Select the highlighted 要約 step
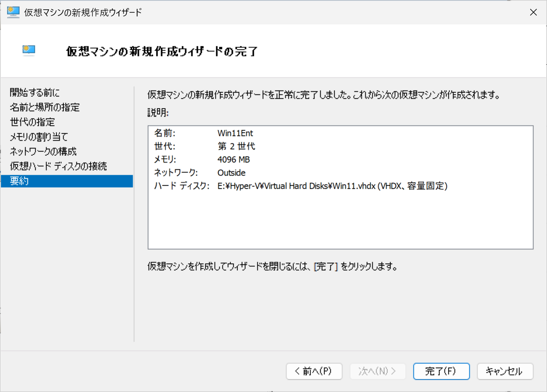Viewport: 547px width, 392px height. (67, 181)
